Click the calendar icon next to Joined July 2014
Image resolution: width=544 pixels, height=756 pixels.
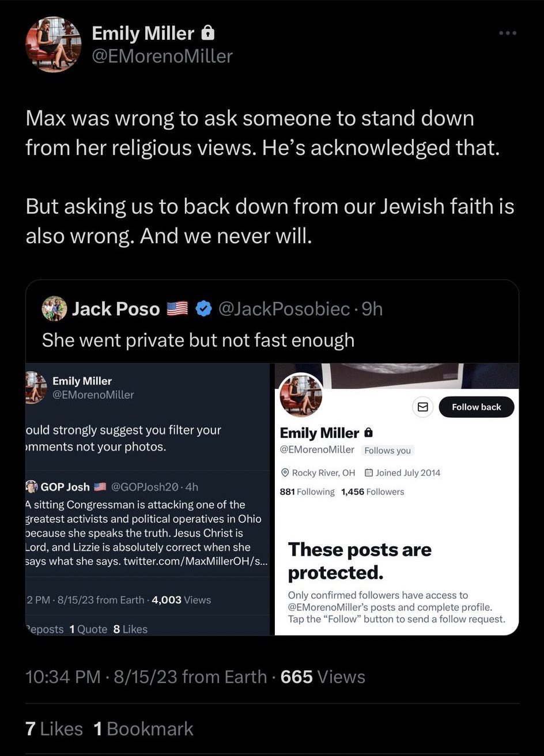point(369,472)
